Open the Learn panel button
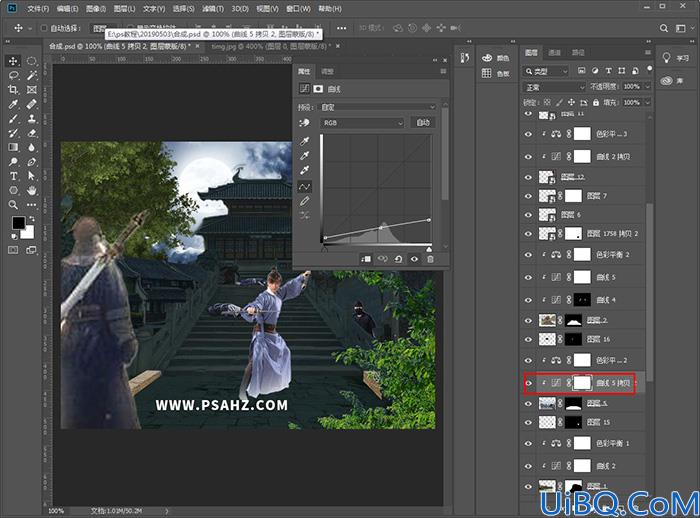Screen dimensions: 700x518 tap(675, 58)
